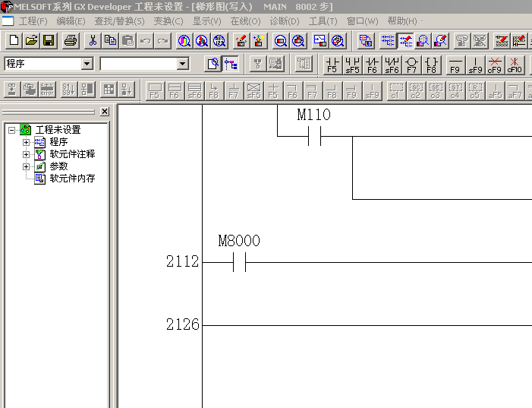Viewport: 532px width, 408px height.
Task: Open the 程序 dropdown list
Action: (87, 65)
